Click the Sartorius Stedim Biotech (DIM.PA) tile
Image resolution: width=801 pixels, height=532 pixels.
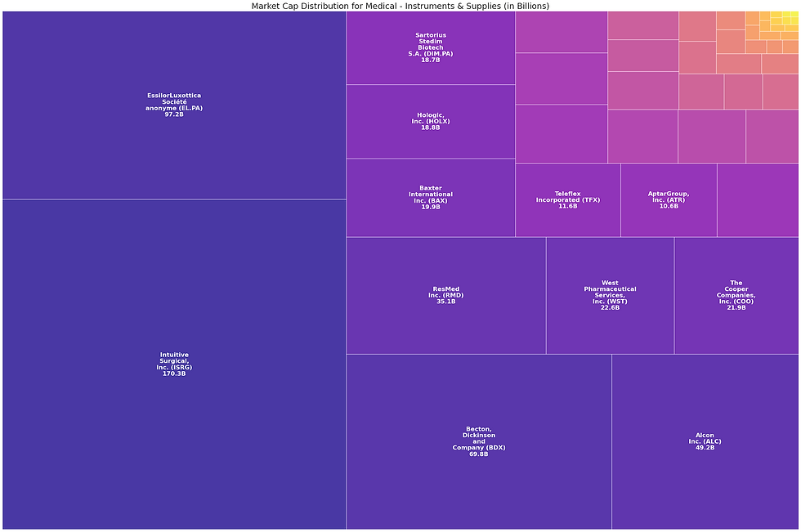pos(431,48)
